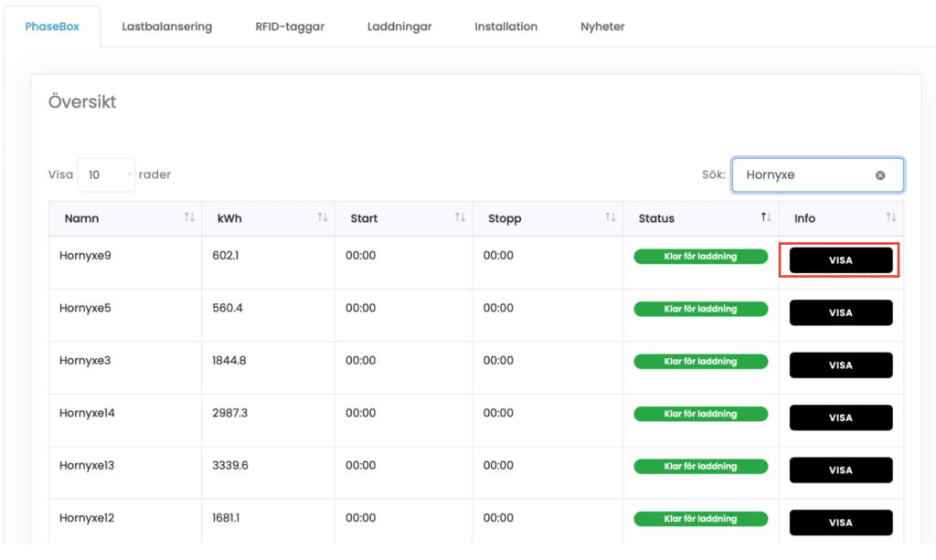Click VISA button for Hornyxe9

point(841,260)
